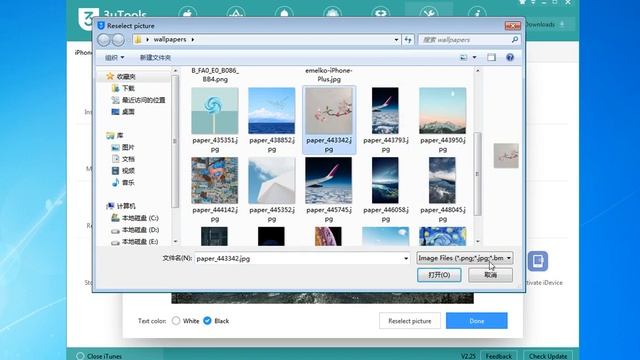
Task: Toggle the Close iTunes option
Action: point(100,356)
